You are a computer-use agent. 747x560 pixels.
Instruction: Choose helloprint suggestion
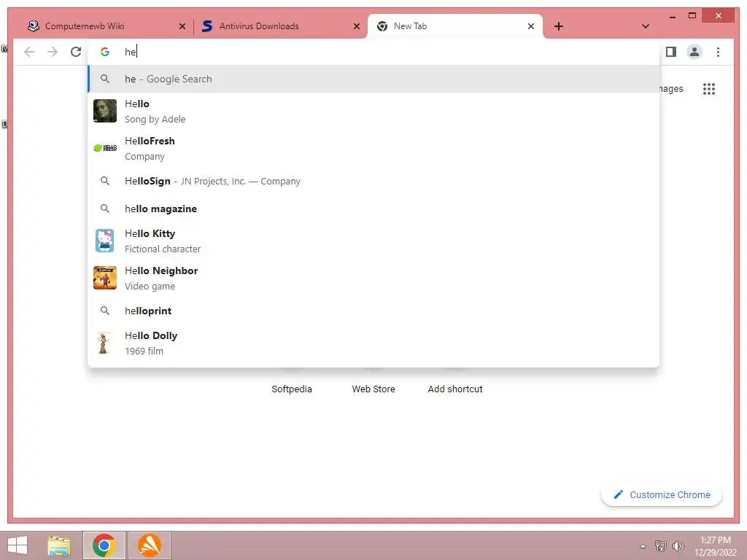coord(374,311)
